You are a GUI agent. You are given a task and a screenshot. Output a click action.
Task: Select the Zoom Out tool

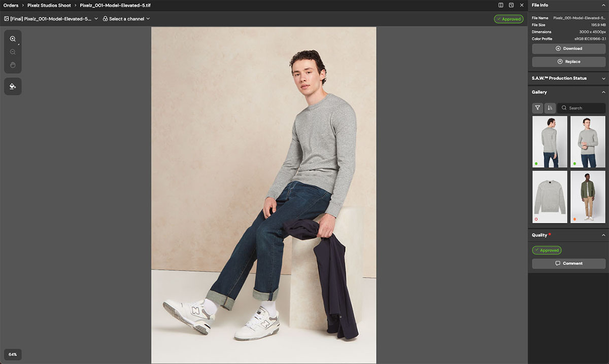pos(13,52)
